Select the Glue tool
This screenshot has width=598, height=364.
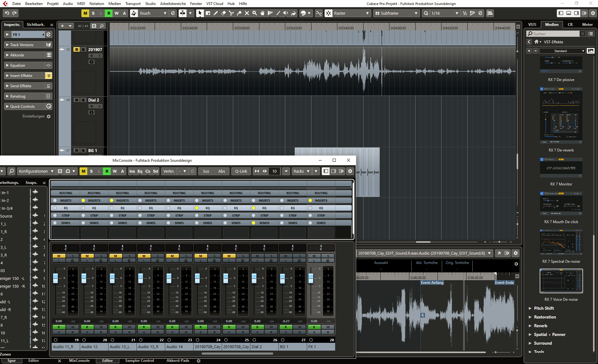[x=239, y=13]
